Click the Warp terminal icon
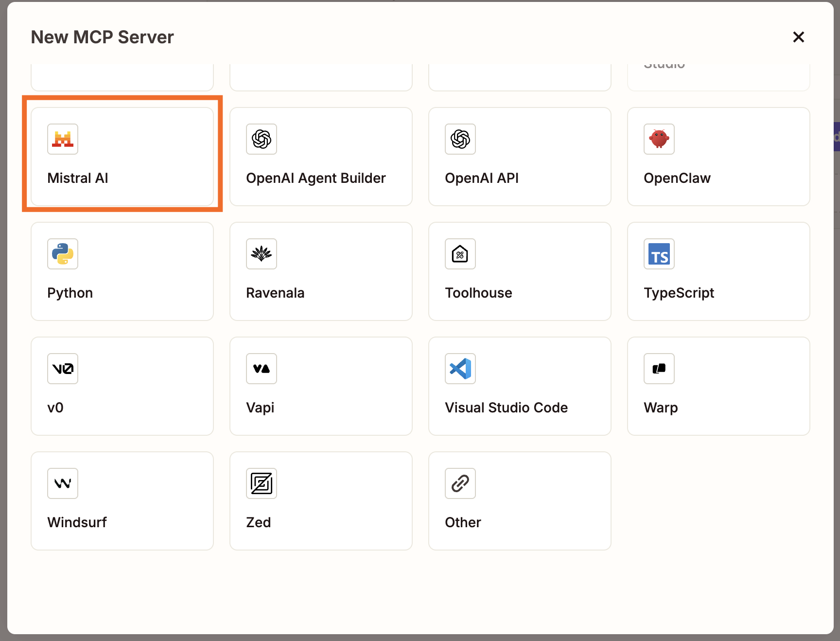840x641 pixels. pyautogui.click(x=659, y=369)
